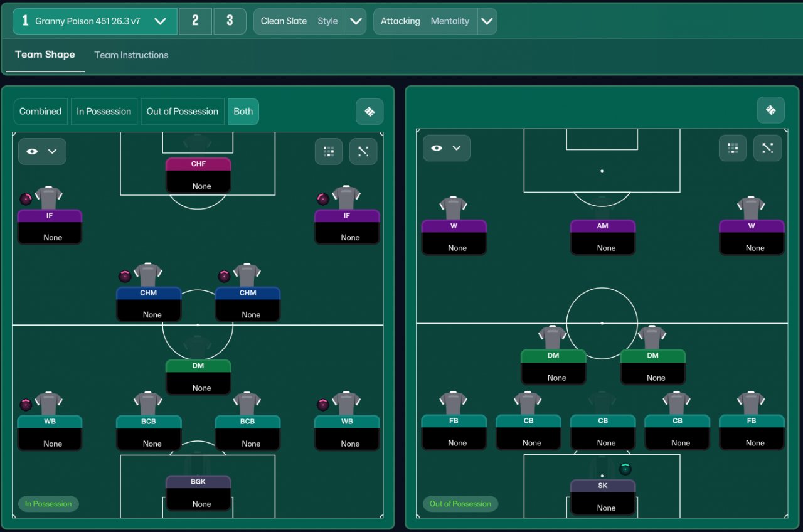This screenshot has width=803, height=532.
Task: Click the expand arrows icon on In Possession pitch
Action: point(363,151)
